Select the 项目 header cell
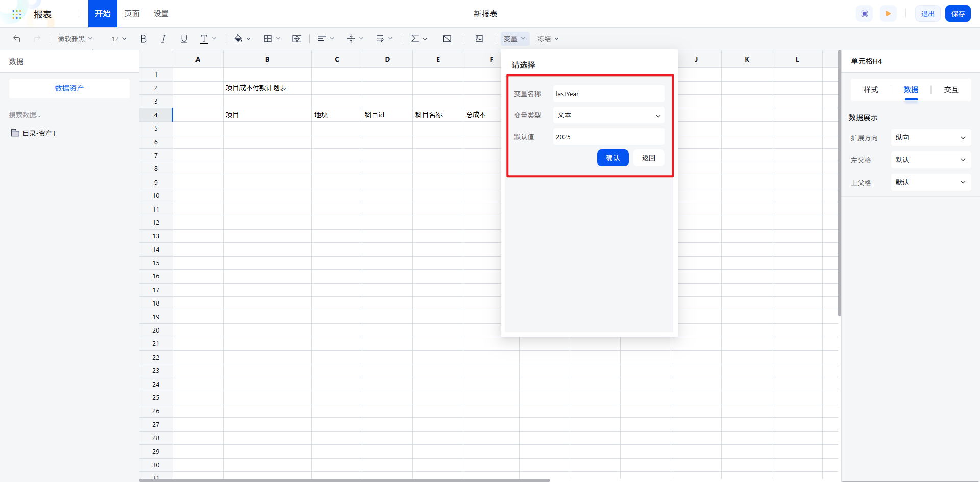 coord(267,115)
